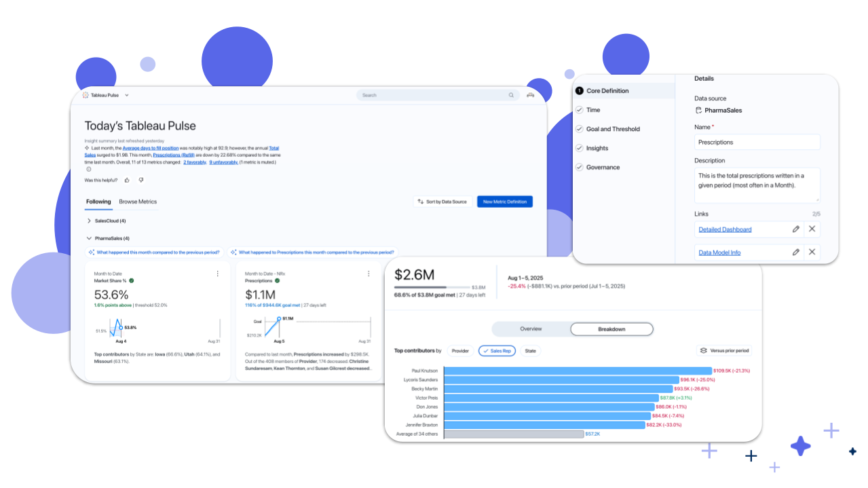
Task: Collapse the PharmaSales metrics group
Action: tap(89, 238)
